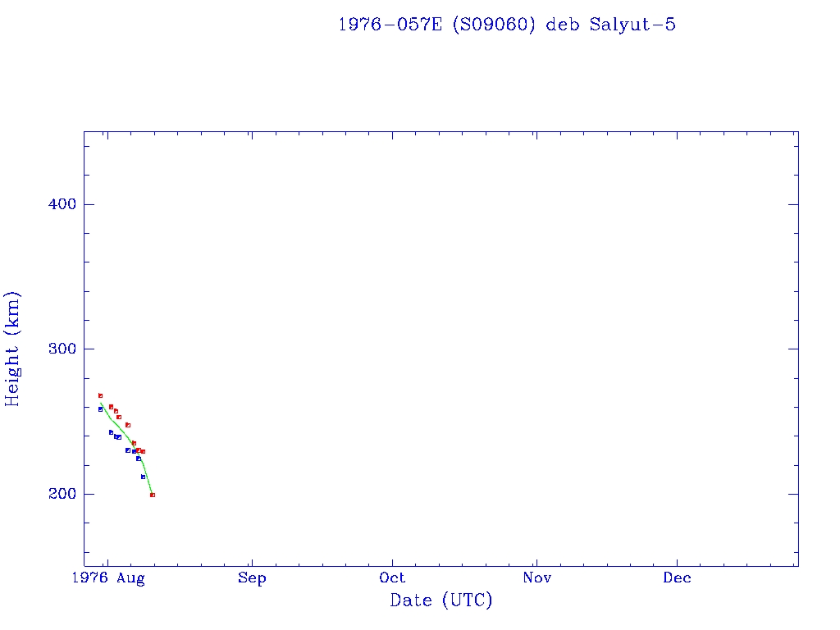Click the right-axis tick mark at 300 km
The image size is (840, 630).
click(792, 349)
